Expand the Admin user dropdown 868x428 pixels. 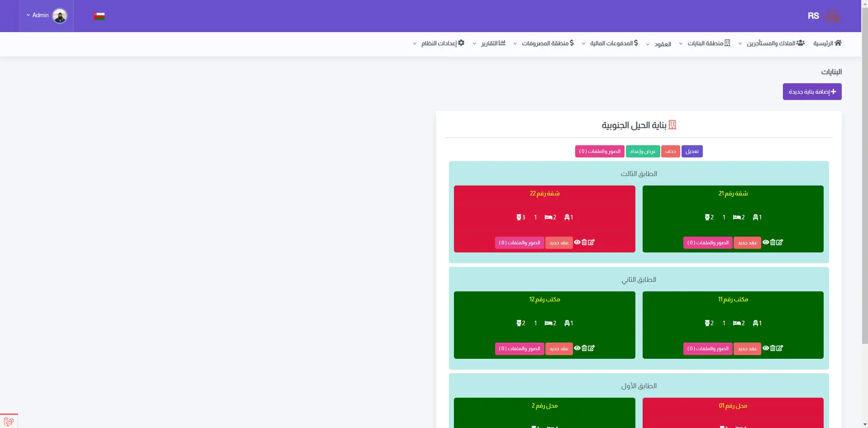38,15
